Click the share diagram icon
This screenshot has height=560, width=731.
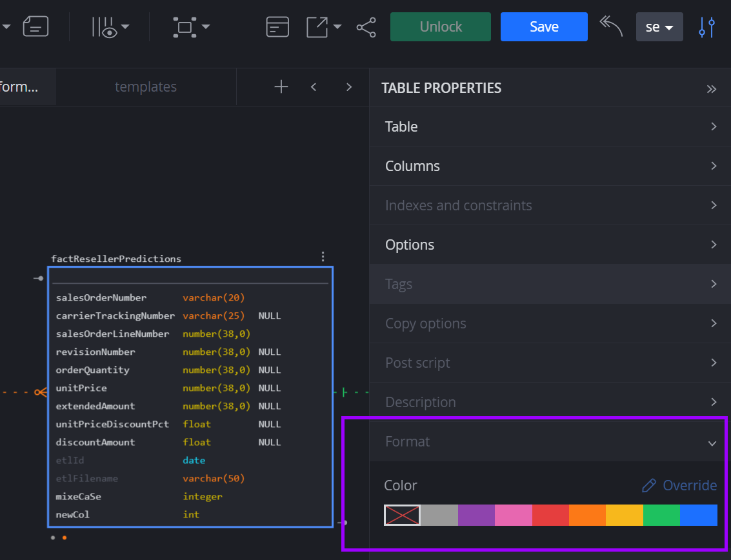click(x=366, y=26)
